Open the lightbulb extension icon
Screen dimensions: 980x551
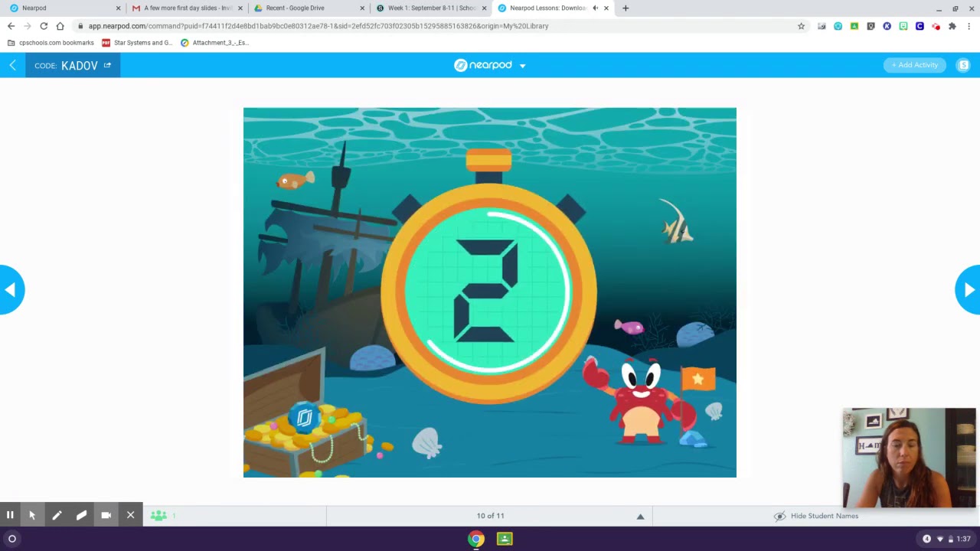pos(871,26)
